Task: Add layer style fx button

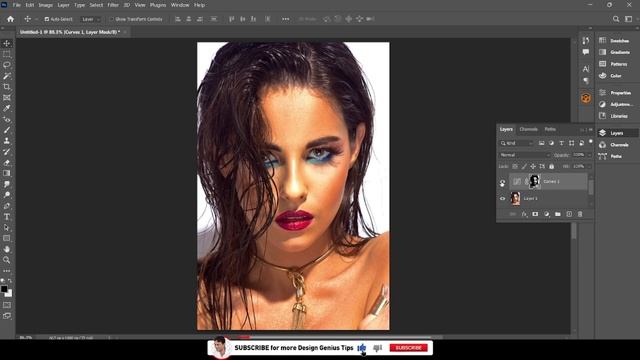Action: 524,214
